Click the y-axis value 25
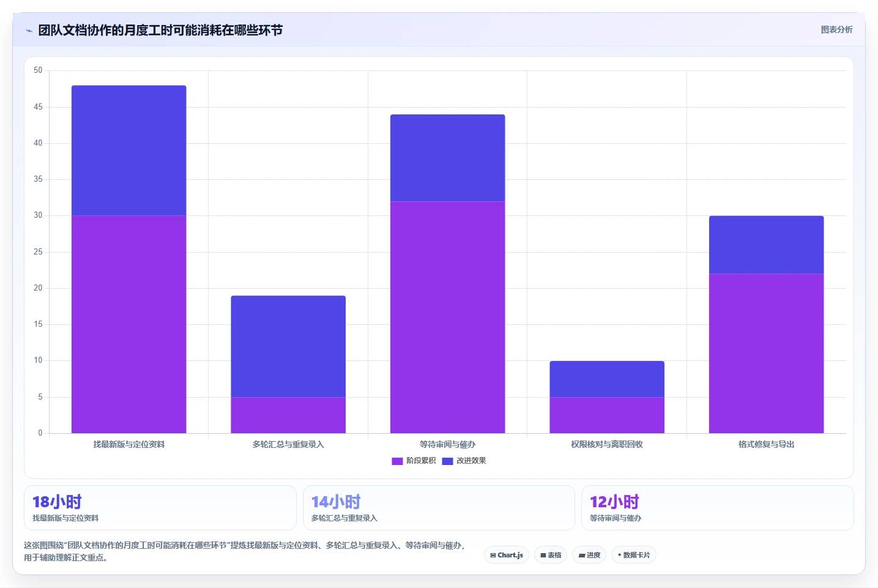Image resolution: width=878 pixels, height=588 pixels. click(x=38, y=252)
